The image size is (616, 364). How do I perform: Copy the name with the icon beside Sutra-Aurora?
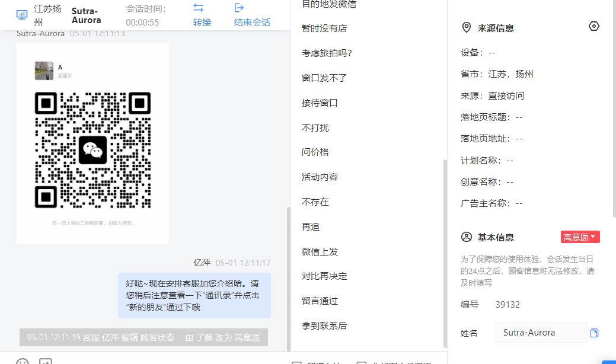point(594,333)
